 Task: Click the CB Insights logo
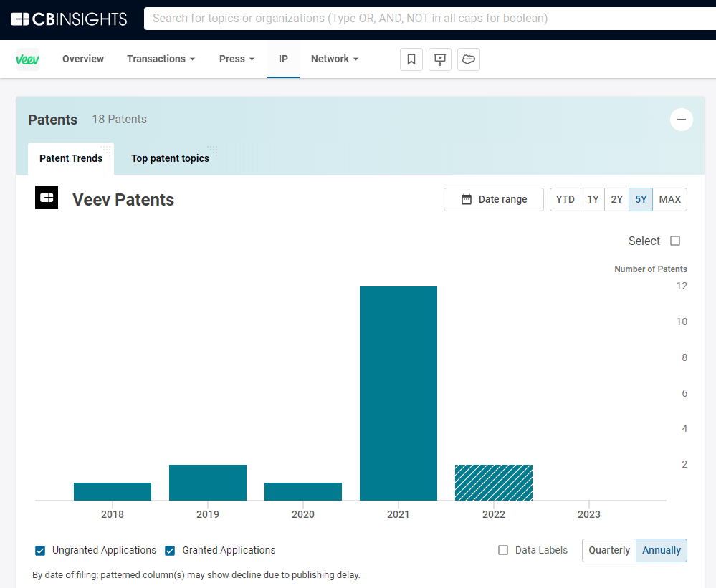point(69,19)
